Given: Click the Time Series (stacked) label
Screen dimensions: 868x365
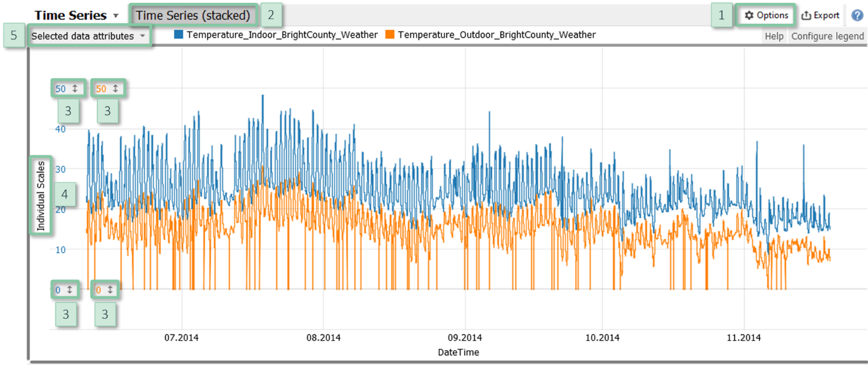Looking at the screenshot, I should pos(193,16).
